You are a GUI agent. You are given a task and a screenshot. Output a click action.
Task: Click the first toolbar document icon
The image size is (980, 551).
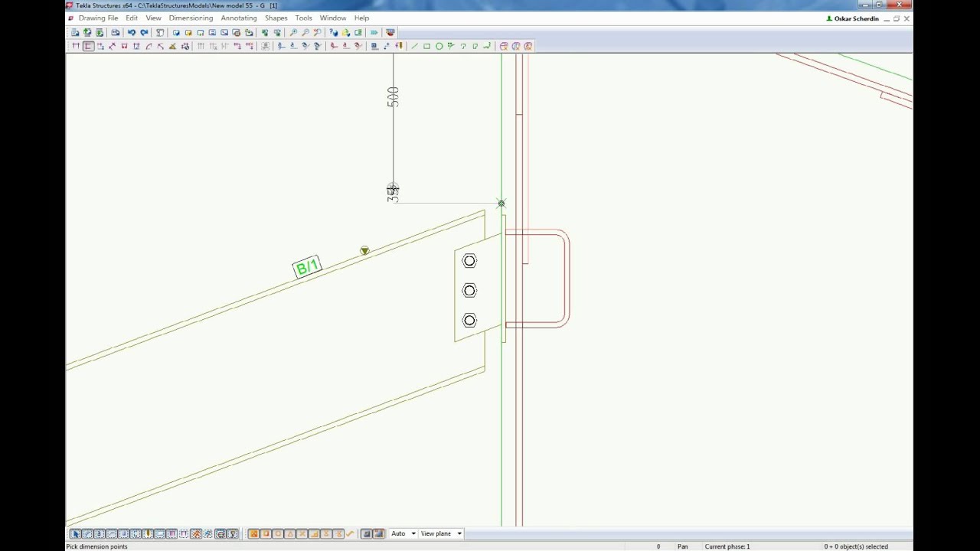74,32
